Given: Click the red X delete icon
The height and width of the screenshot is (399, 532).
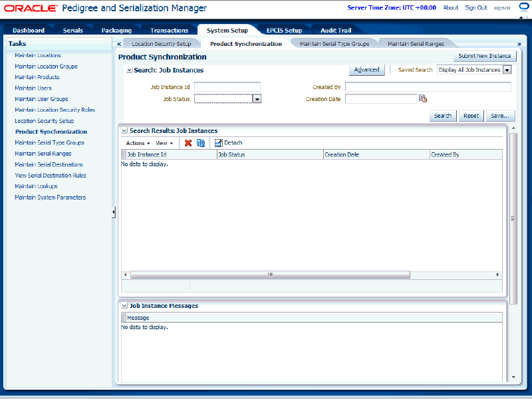Looking at the screenshot, I should pyautogui.click(x=188, y=143).
